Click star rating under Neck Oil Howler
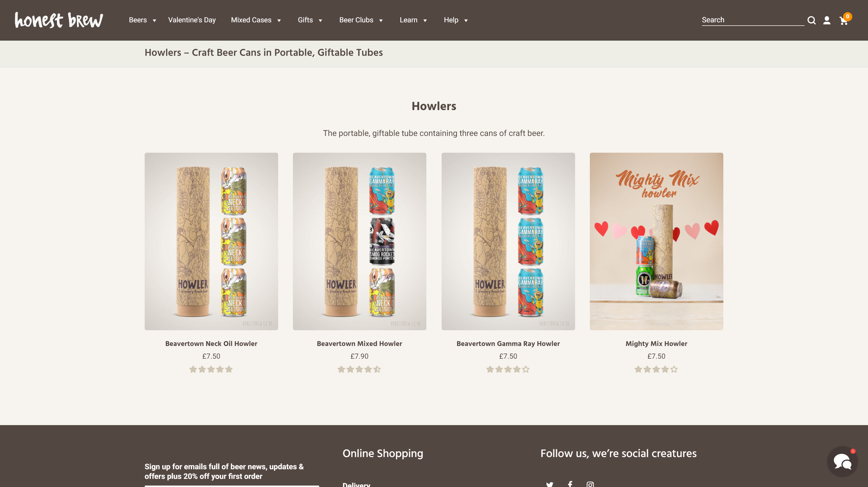The width and height of the screenshot is (868, 487). click(x=211, y=369)
